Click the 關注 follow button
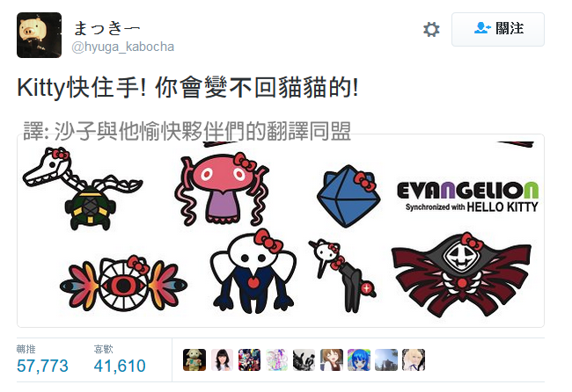The height and width of the screenshot is (392, 572). click(497, 30)
